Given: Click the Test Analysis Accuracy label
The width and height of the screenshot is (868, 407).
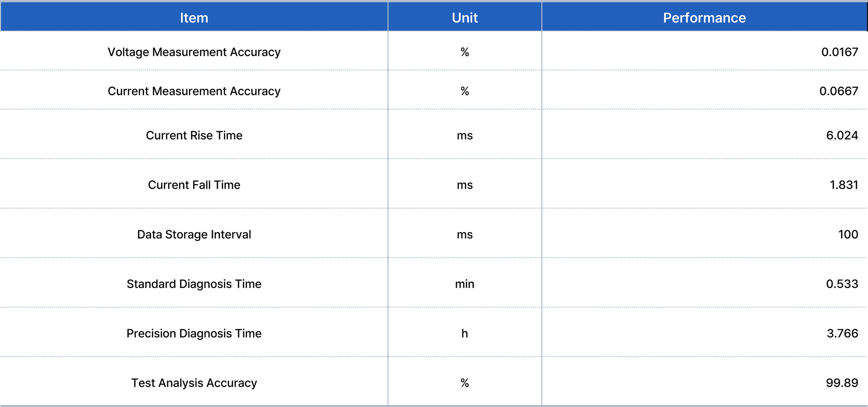Looking at the screenshot, I should click(x=194, y=383).
